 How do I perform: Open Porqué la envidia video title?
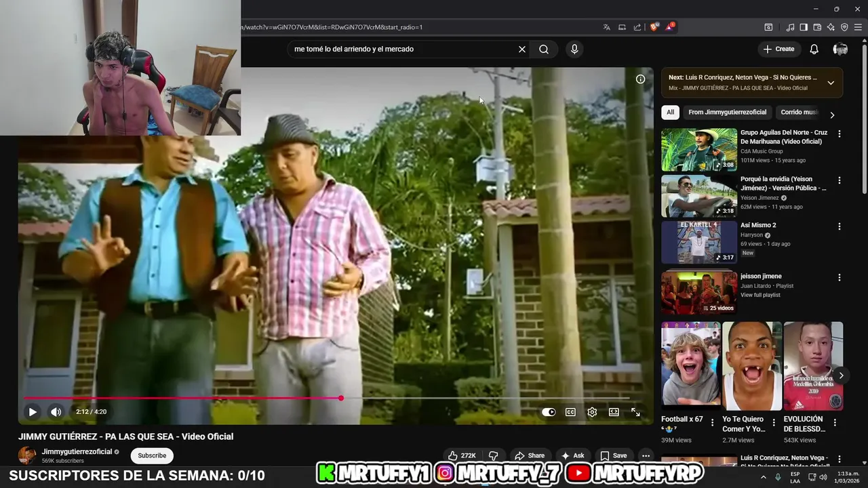[x=783, y=184]
